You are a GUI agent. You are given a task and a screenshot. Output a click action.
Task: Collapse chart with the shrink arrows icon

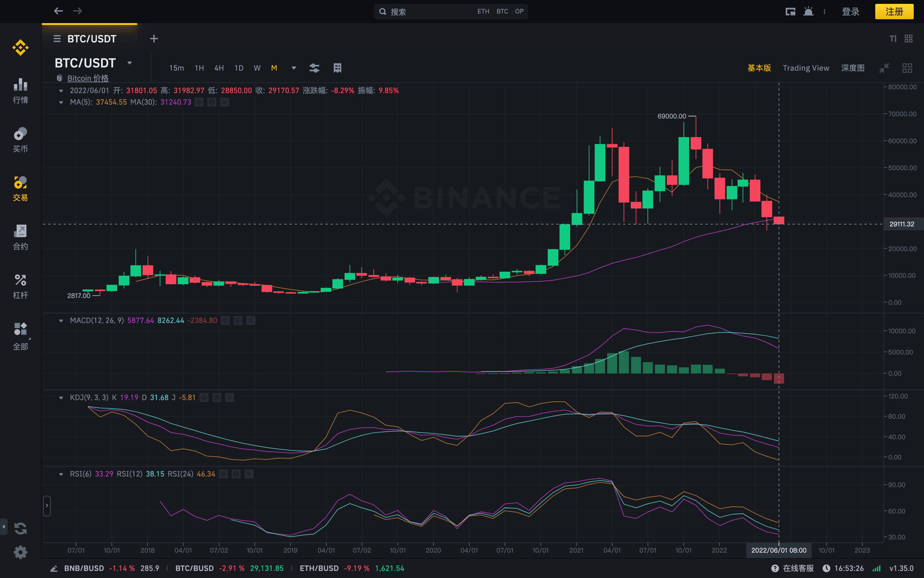pos(884,68)
